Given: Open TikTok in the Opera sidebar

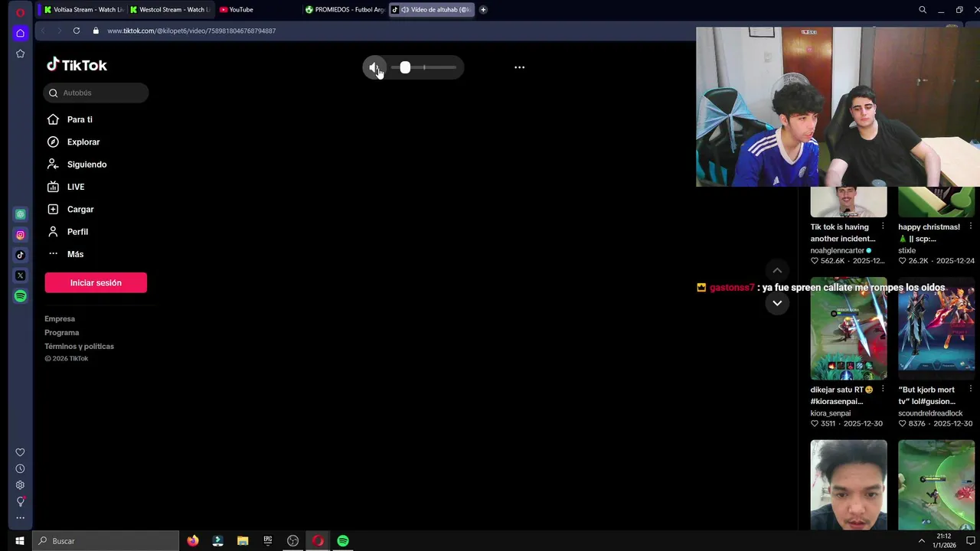Looking at the screenshot, I should point(21,255).
